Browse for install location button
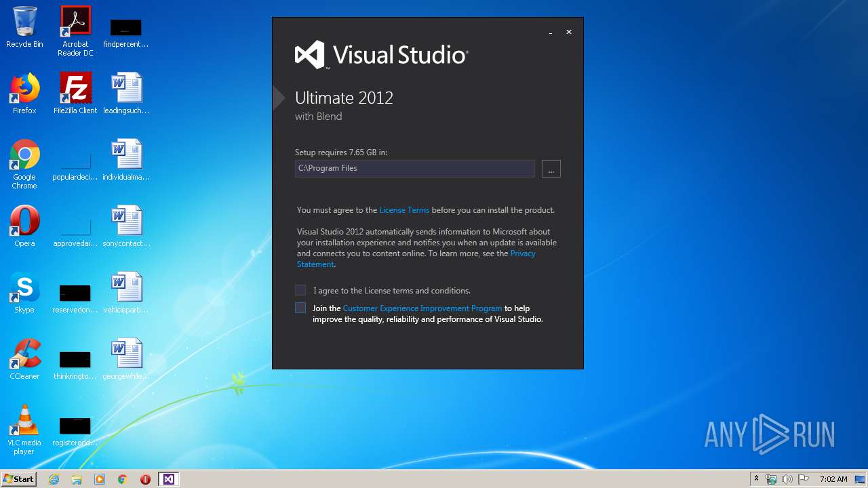 coord(551,169)
